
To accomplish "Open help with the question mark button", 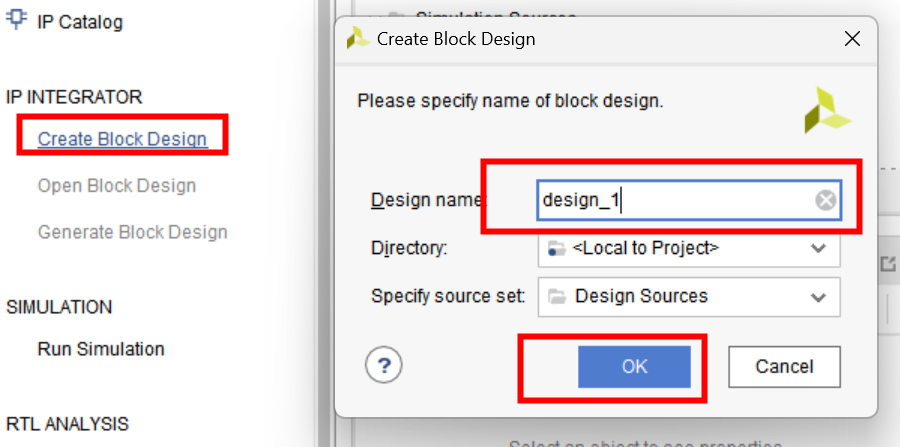I will coord(383,364).
